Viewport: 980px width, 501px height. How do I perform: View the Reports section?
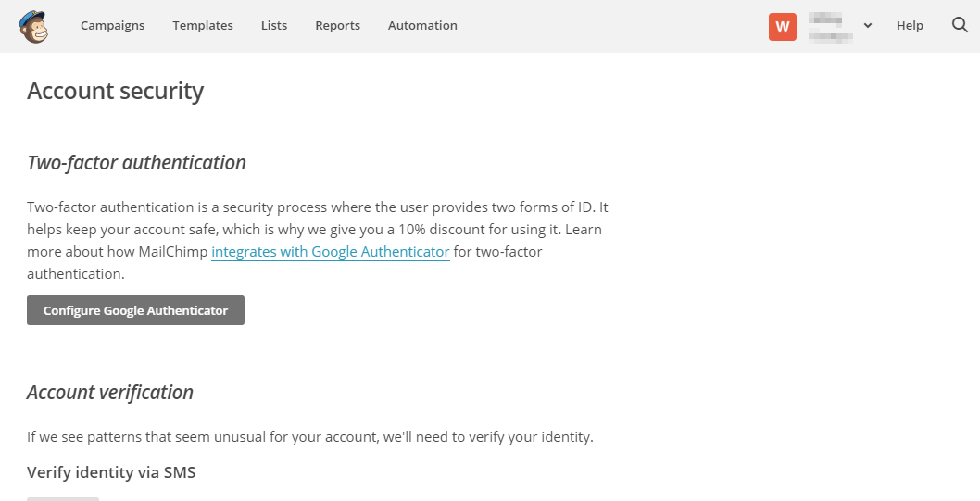337,26
